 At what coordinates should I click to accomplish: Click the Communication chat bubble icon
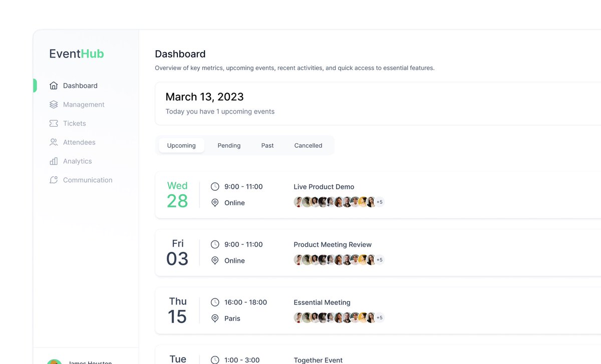tap(54, 180)
